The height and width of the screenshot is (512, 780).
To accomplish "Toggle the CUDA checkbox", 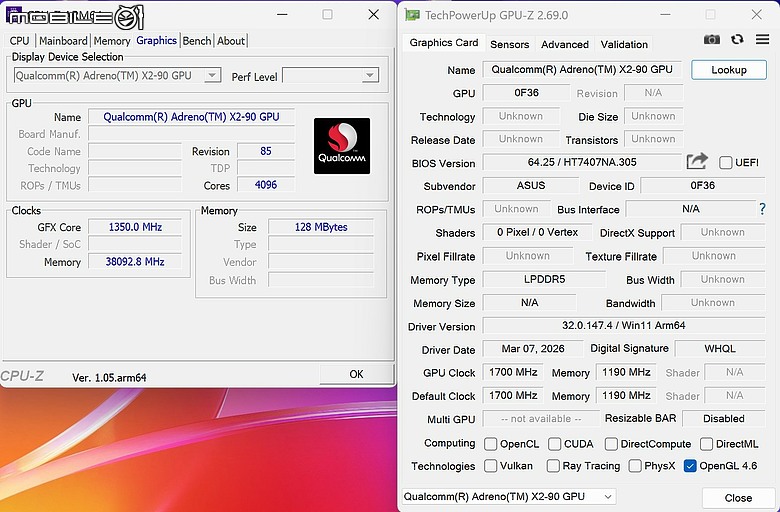I will pyautogui.click(x=554, y=443).
